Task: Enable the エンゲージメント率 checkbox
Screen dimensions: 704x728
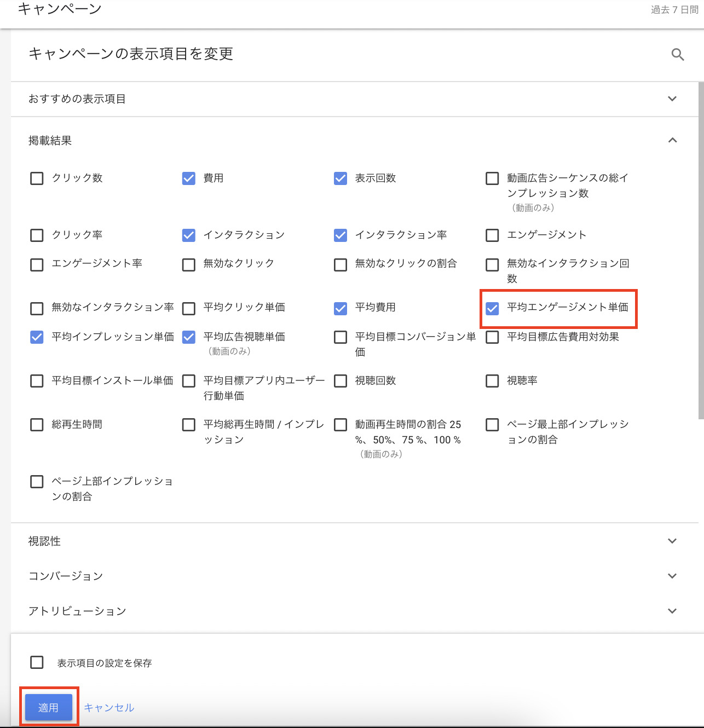Action: coord(37,265)
